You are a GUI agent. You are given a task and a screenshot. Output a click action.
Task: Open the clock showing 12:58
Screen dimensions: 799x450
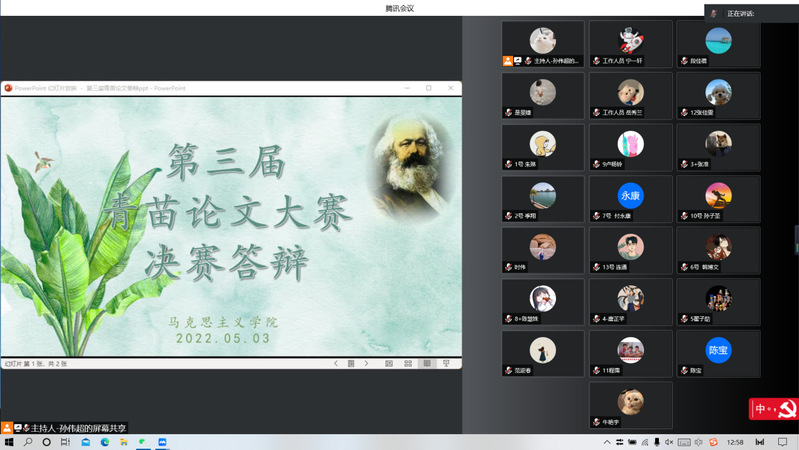click(735, 441)
